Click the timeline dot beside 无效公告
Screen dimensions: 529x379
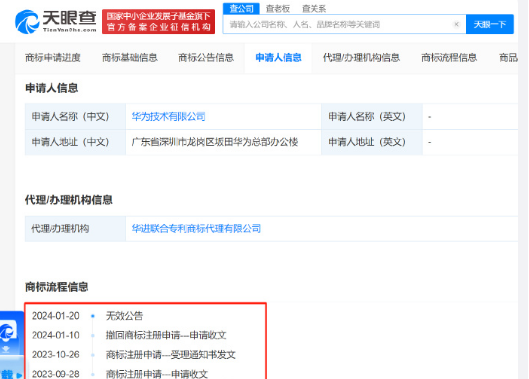(93, 316)
